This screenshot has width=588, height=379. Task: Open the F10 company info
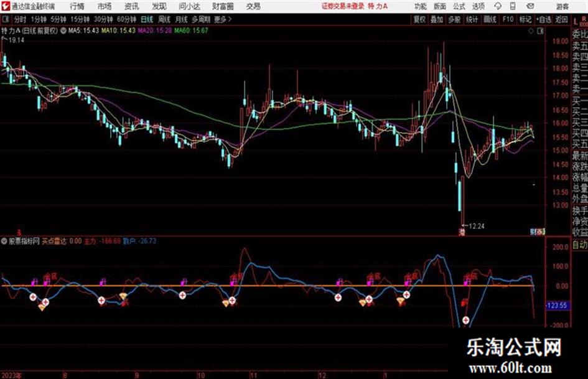(x=508, y=19)
